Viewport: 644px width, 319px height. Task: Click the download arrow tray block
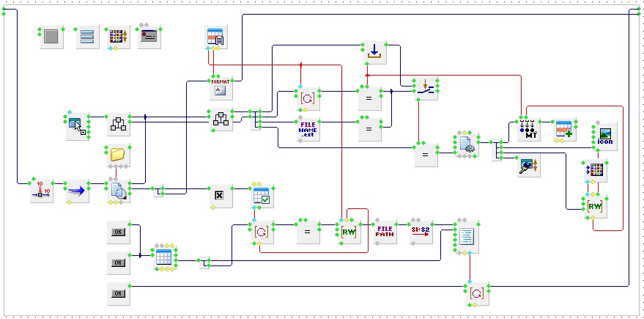click(374, 52)
